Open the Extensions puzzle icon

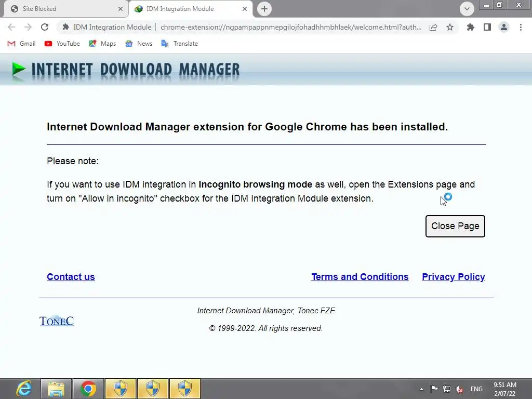pyautogui.click(x=471, y=27)
